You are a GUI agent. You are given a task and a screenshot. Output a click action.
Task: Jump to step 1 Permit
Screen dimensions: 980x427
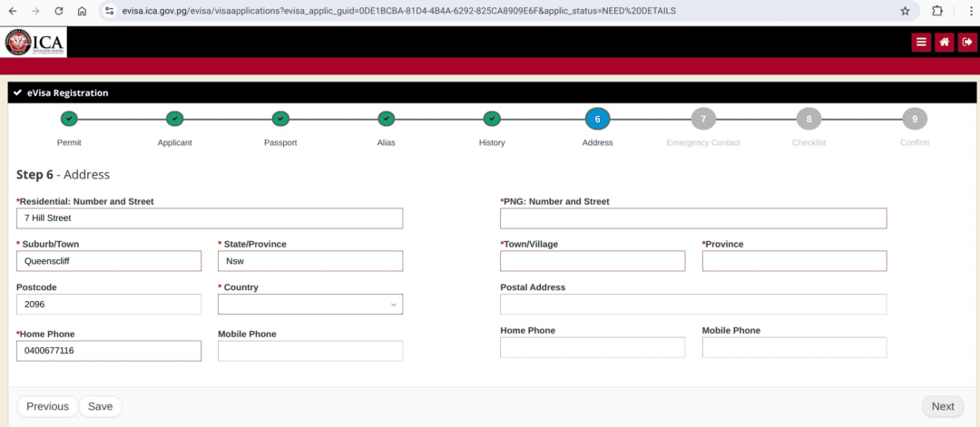coord(69,119)
